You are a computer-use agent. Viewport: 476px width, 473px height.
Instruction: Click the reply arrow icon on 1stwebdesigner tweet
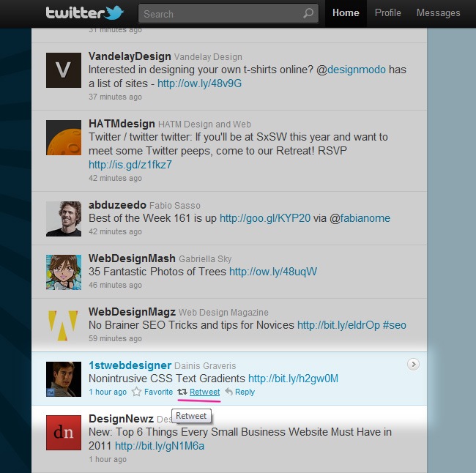[x=229, y=392]
